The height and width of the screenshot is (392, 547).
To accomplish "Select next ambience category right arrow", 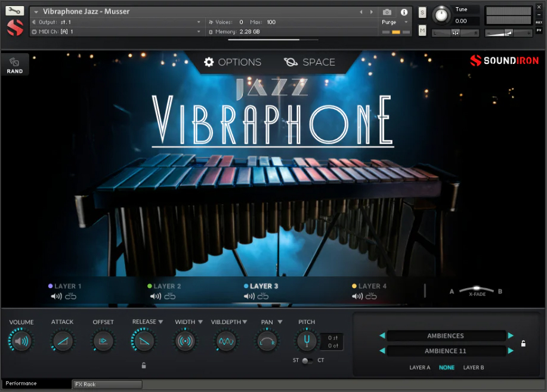I will click(x=511, y=335).
